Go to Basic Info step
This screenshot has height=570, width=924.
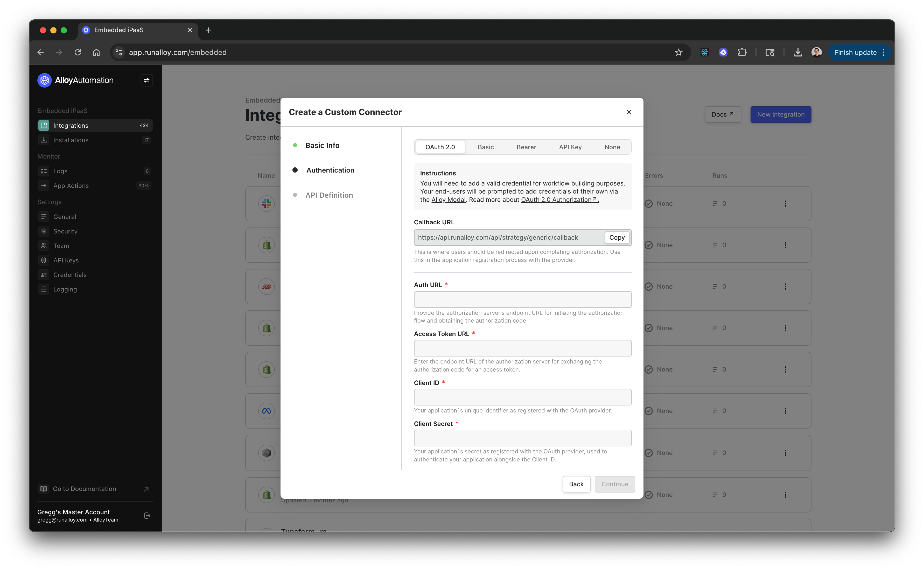click(322, 146)
